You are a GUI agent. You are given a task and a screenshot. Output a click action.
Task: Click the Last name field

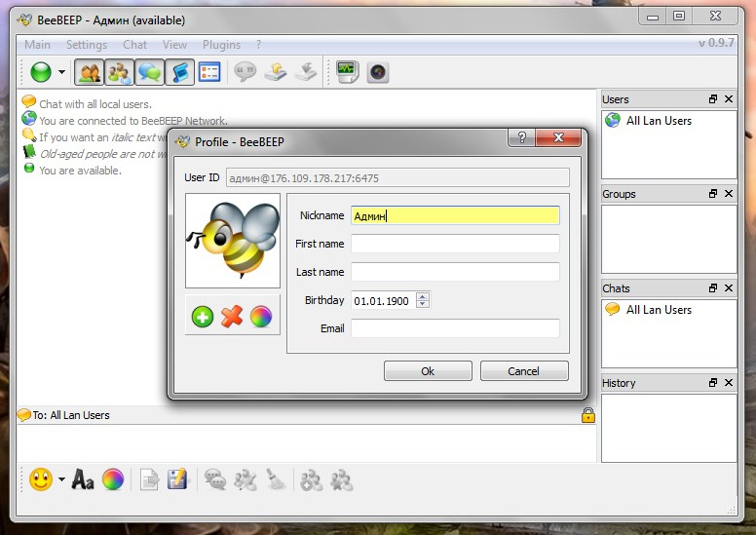point(455,272)
